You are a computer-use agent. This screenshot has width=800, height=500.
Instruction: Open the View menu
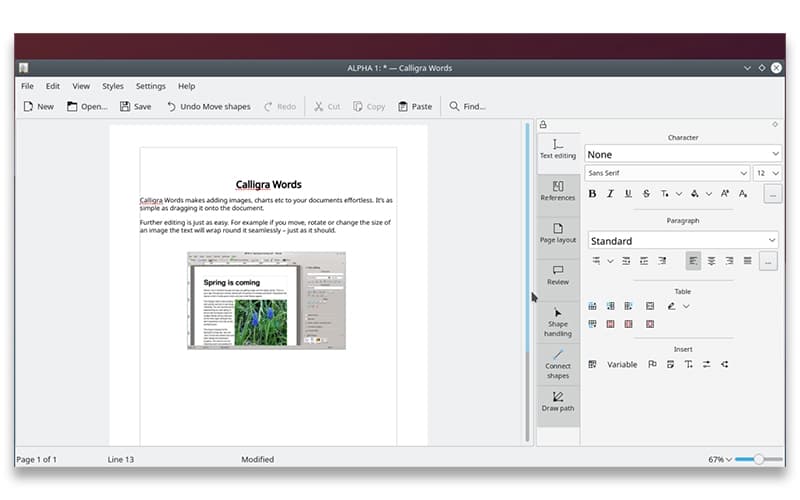pyautogui.click(x=81, y=86)
